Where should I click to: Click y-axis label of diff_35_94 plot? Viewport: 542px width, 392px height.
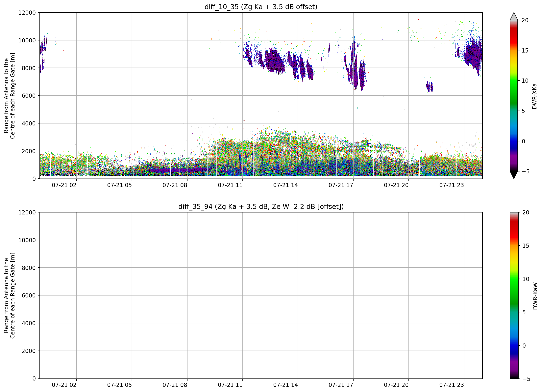(x=9, y=295)
